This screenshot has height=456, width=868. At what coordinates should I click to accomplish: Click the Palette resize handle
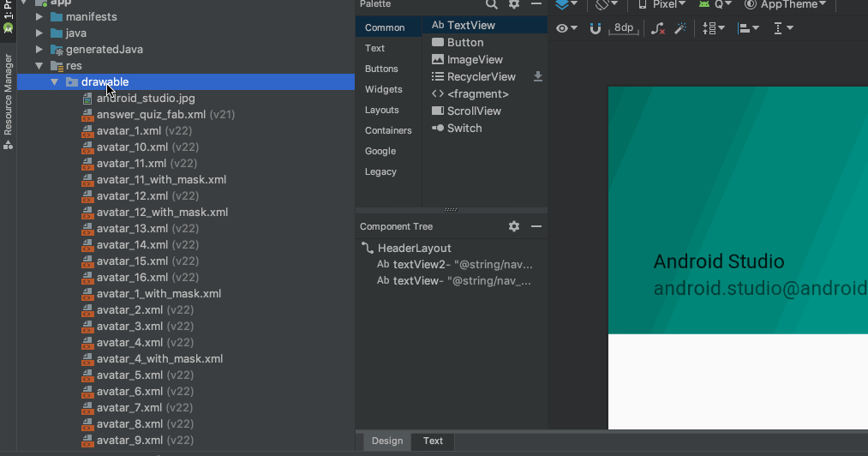pos(452,210)
